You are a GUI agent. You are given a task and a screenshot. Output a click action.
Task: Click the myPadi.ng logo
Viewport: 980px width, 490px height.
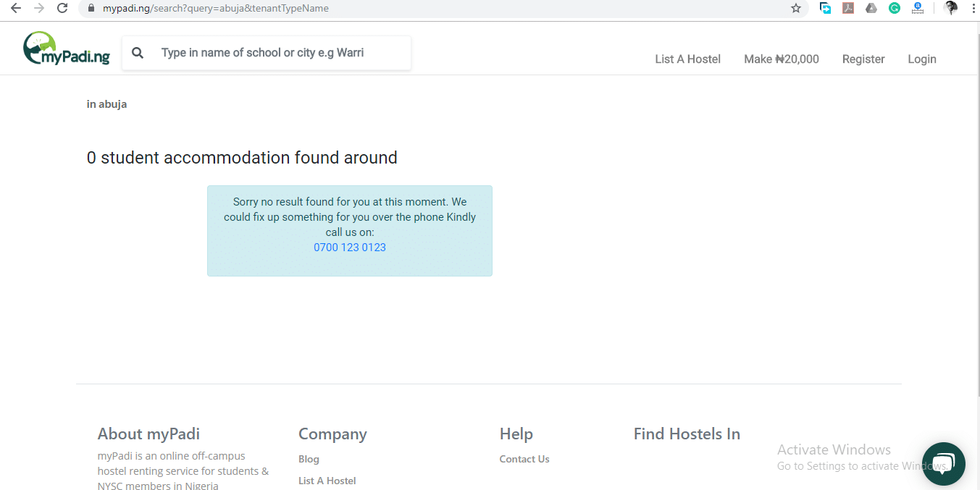tap(67, 48)
